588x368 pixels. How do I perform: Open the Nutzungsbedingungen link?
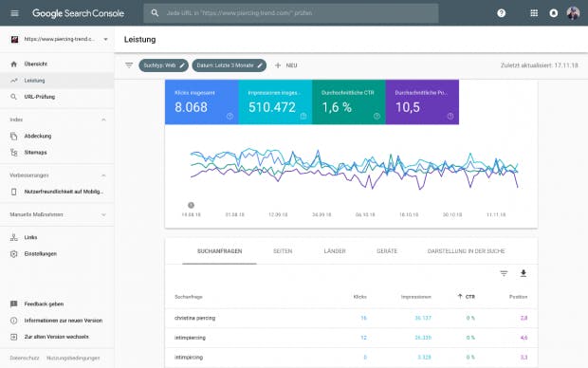pyautogui.click(x=73, y=358)
